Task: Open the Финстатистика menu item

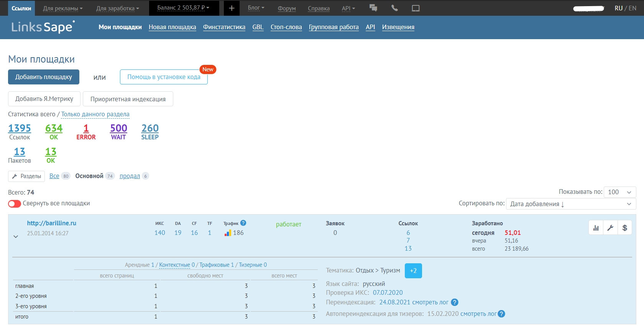Action: click(224, 27)
